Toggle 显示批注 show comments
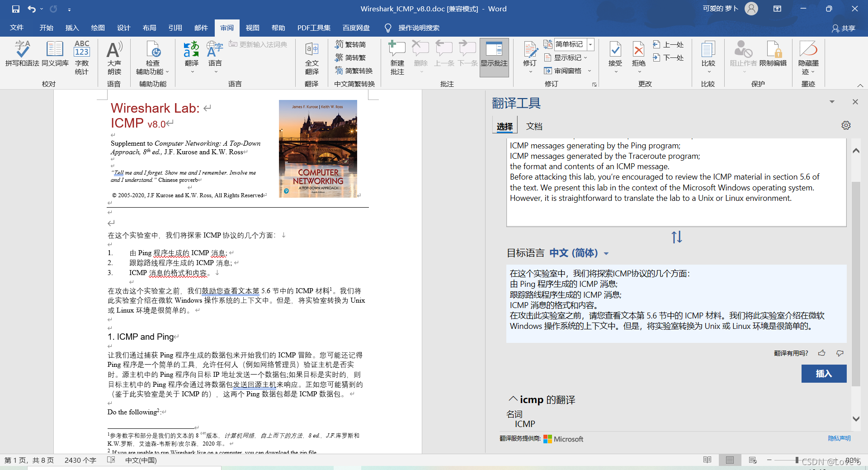 coord(494,57)
